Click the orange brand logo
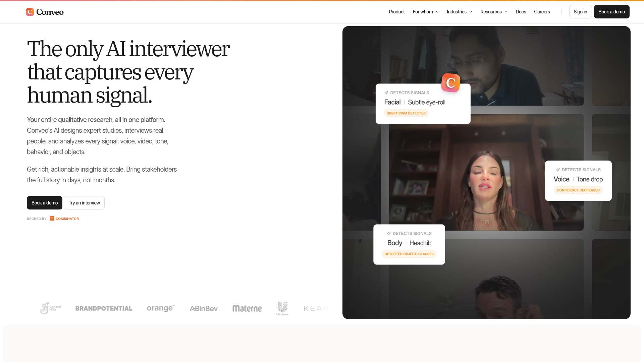The width and height of the screenshot is (644, 362). (161, 308)
